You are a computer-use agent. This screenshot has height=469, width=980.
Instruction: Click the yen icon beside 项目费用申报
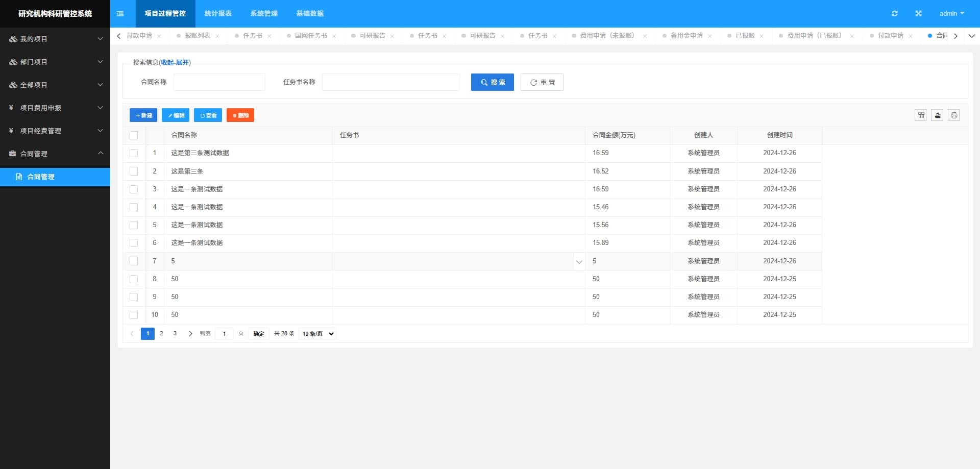(11, 108)
